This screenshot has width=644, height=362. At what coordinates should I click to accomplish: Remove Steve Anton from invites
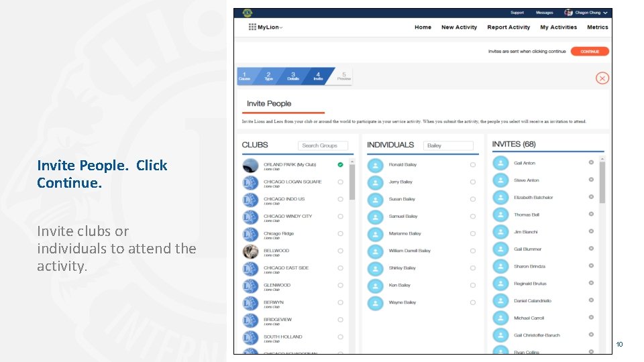591,180
